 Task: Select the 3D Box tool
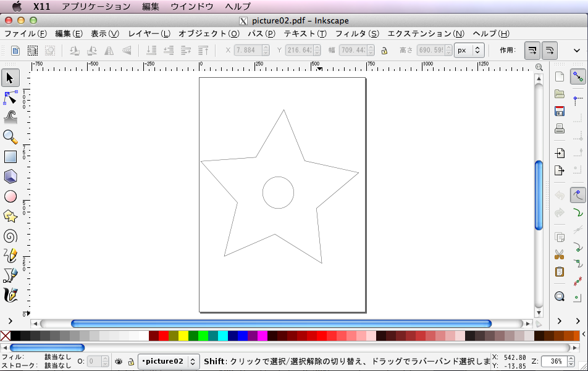tap(10, 177)
